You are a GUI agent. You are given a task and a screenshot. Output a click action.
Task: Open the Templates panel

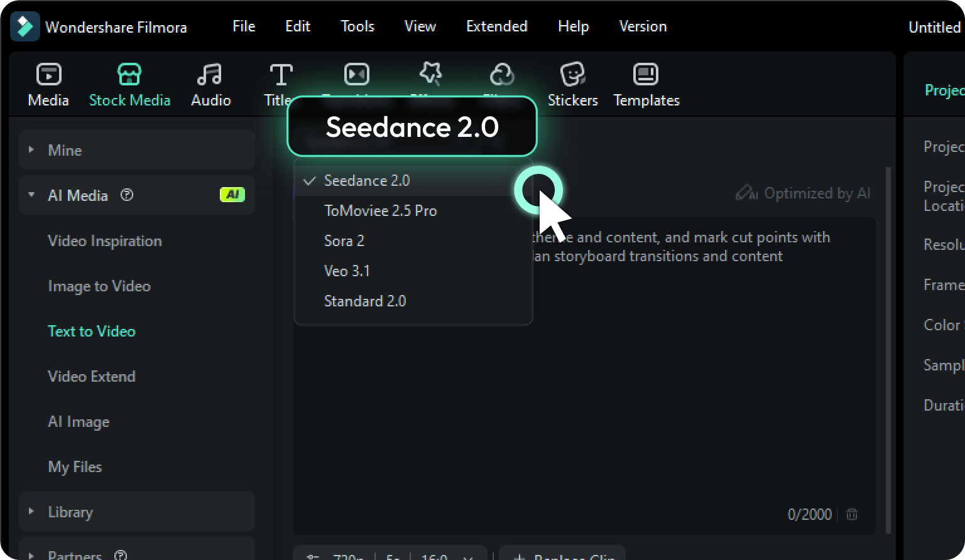tap(646, 83)
